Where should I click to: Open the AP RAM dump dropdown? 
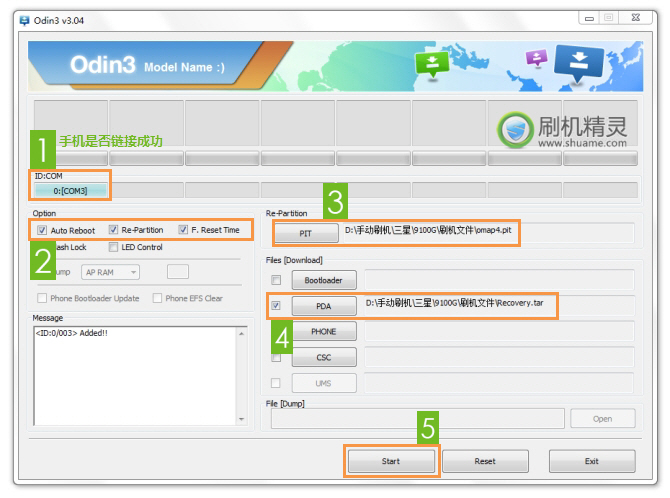(111, 272)
